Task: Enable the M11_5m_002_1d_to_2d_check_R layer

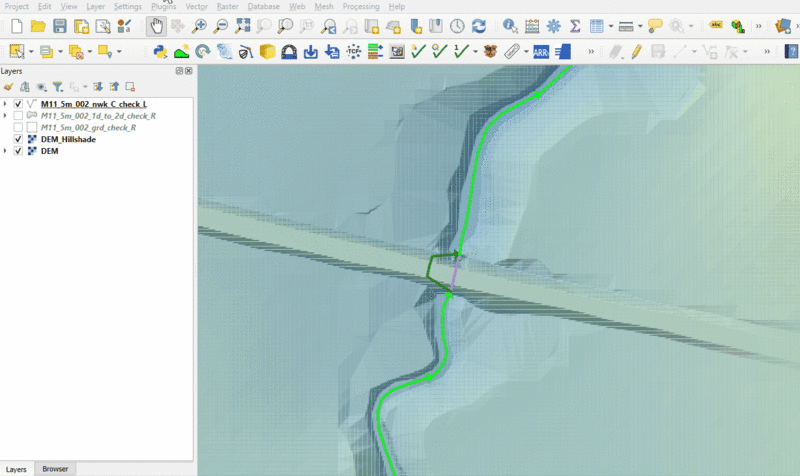Action: pos(19,116)
